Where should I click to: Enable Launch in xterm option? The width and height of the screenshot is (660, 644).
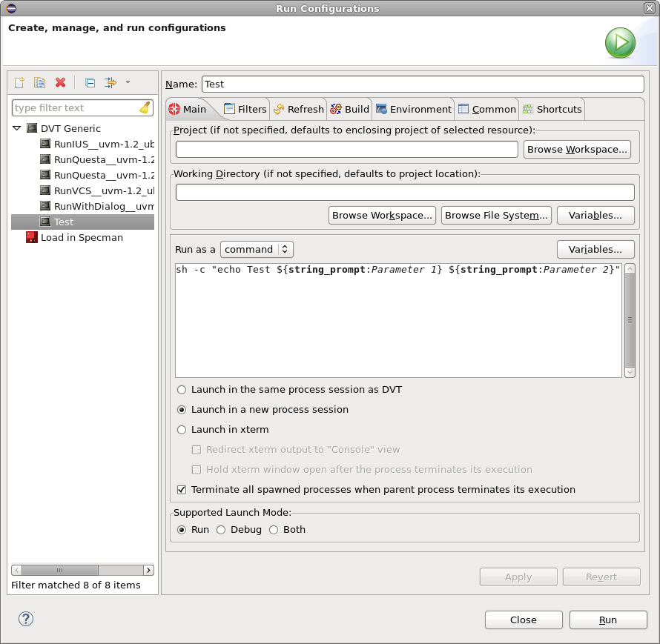181,429
